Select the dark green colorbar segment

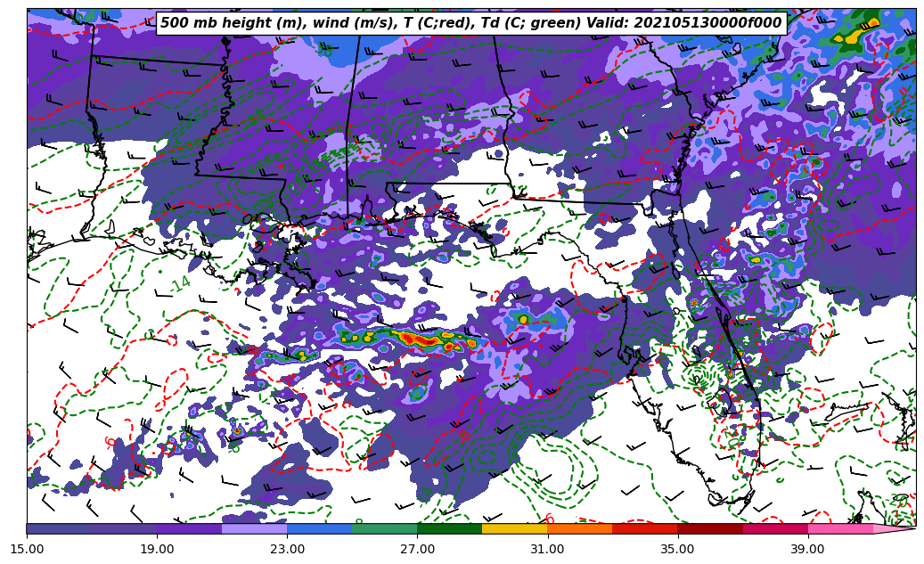point(450,528)
